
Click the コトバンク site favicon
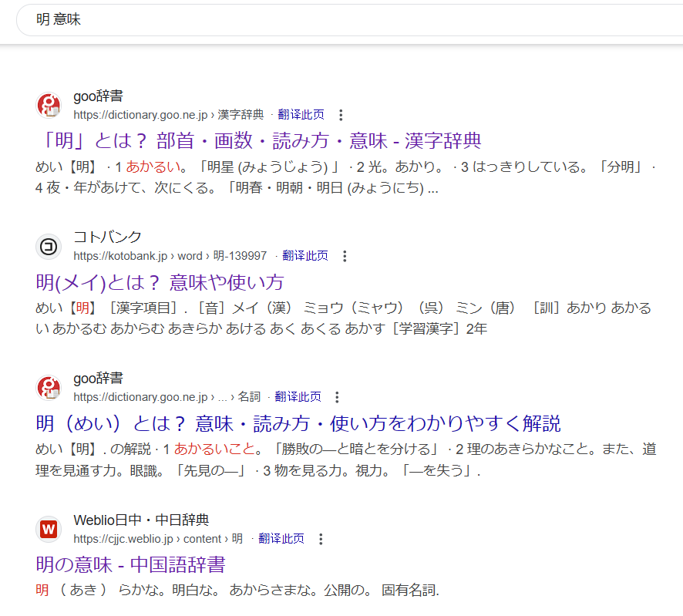pyautogui.click(x=49, y=247)
